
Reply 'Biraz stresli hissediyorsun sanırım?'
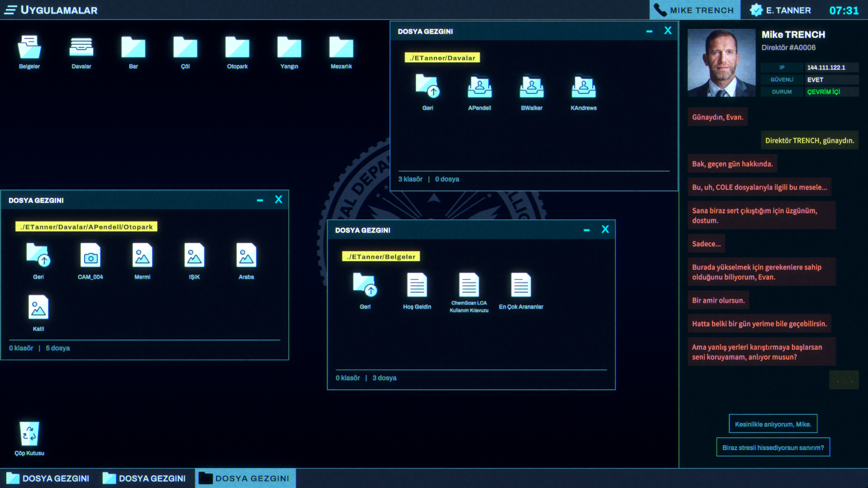coord(773,447)
